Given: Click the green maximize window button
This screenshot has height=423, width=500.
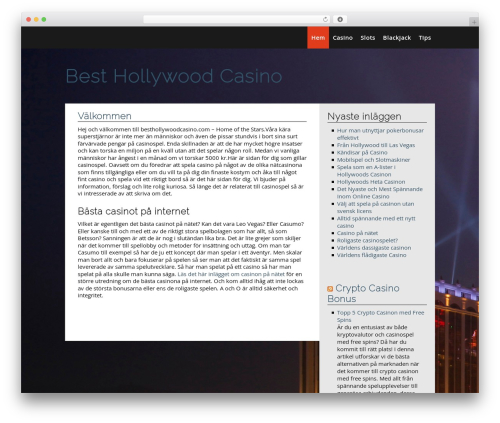Looking at the screenshot, I should coord(44,19).
